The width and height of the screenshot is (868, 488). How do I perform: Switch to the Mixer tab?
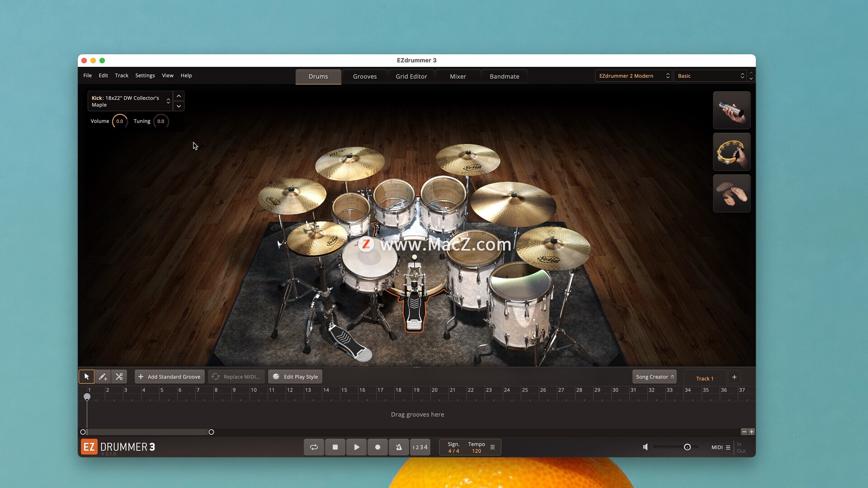click(458, 76)
